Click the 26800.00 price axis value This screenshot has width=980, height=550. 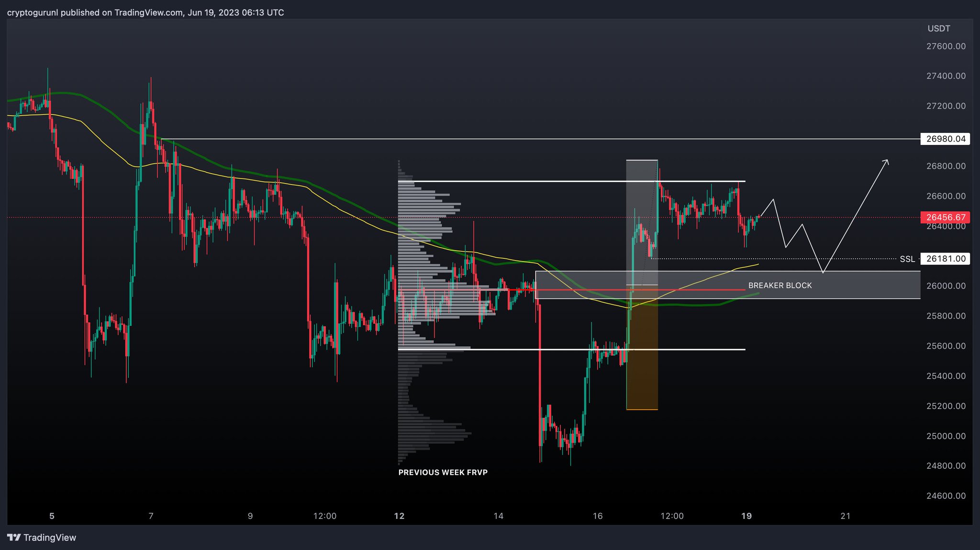click(946, 166)
